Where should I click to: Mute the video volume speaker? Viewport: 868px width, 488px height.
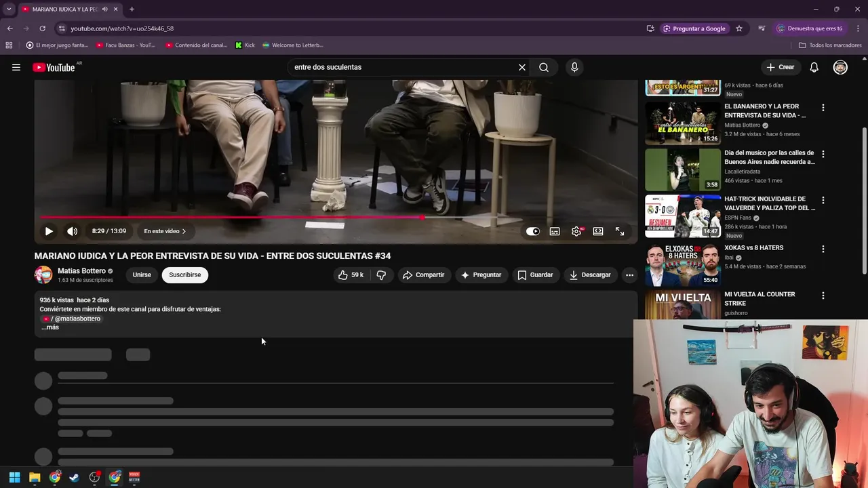click(x=73, y=231)
